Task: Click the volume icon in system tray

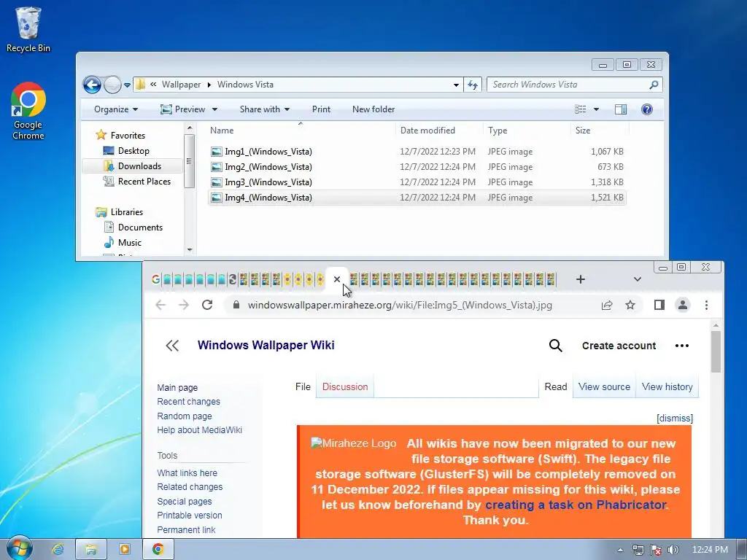Action: coord(673,550)
